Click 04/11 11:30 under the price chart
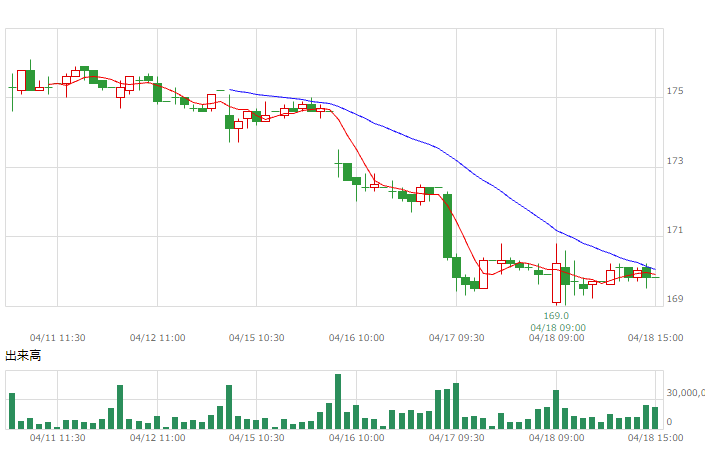This screenshot has height=450, width=705. tap(58, 338)
